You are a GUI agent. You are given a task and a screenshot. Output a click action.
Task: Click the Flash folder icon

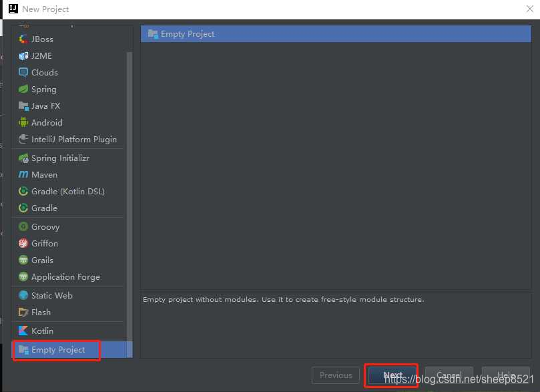[x=23, y=312]
